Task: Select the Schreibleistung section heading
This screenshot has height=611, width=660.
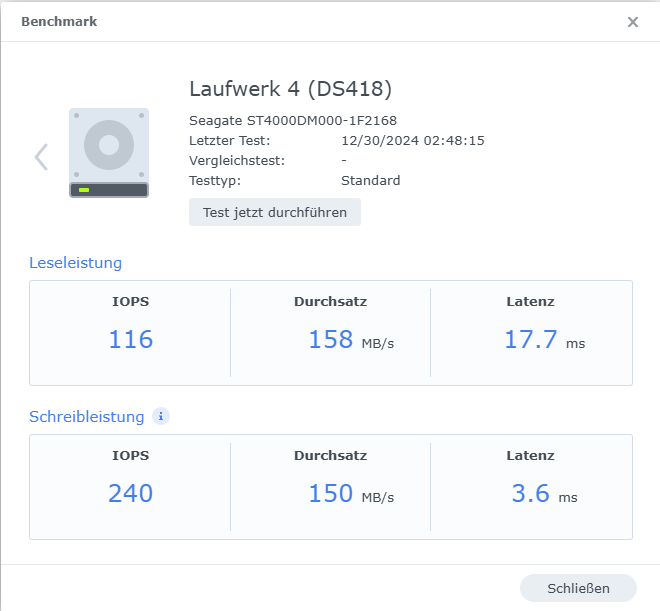Action: [x=87, y=417]
